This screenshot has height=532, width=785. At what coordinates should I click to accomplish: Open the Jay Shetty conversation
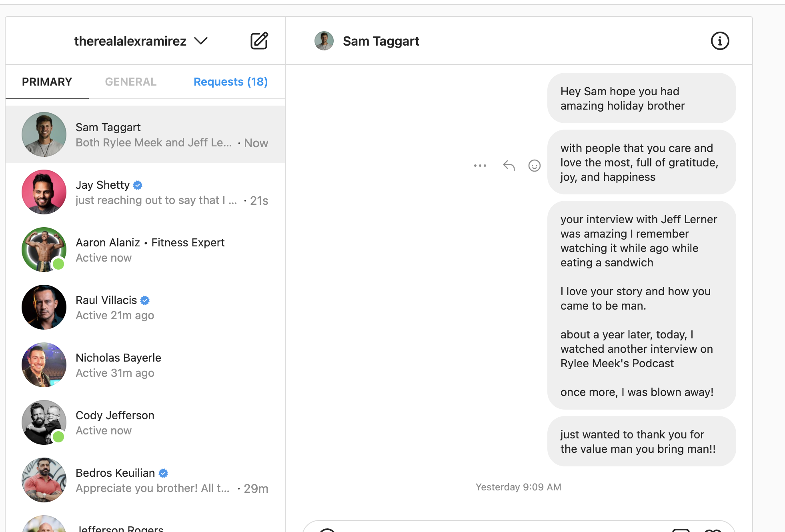[145, 192]
